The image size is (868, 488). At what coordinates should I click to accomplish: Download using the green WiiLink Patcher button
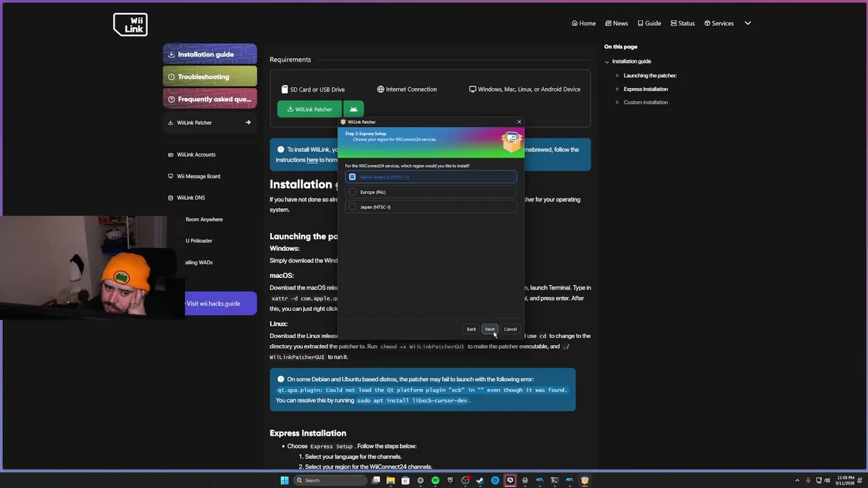309,109
